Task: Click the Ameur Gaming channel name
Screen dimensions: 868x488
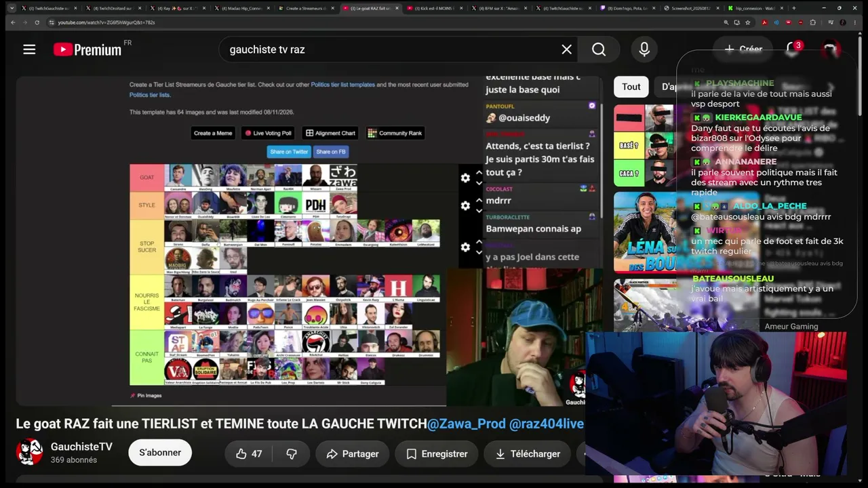Action: (791, 327)
